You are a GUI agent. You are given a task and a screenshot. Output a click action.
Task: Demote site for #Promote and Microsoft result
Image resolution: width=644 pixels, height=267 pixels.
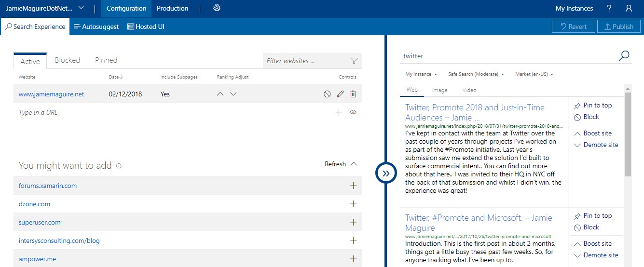tap(596, 255)
